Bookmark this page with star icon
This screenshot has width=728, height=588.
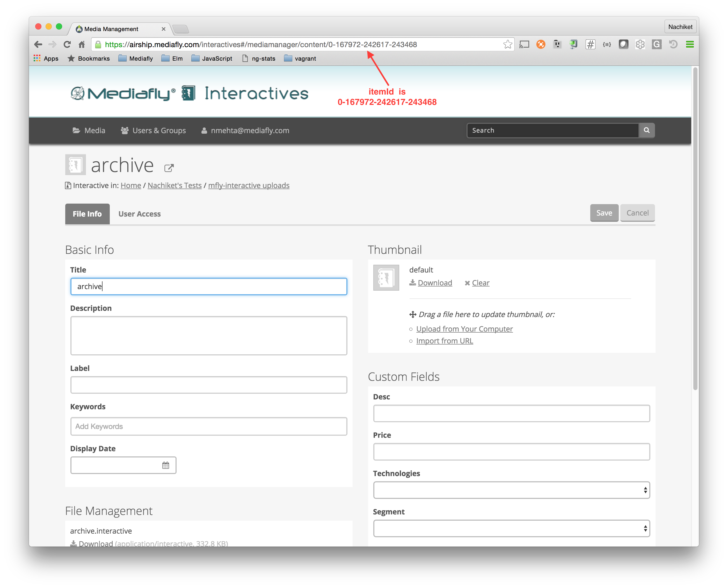507,44
